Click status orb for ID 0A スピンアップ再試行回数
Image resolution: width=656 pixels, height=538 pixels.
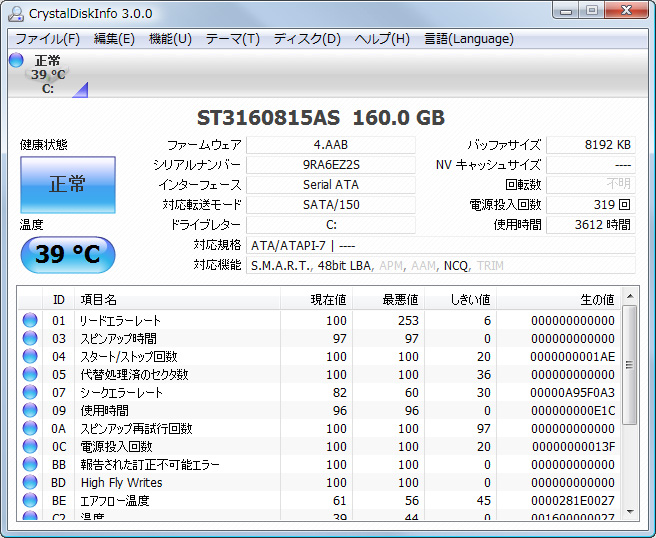click(x=30, y=428)
